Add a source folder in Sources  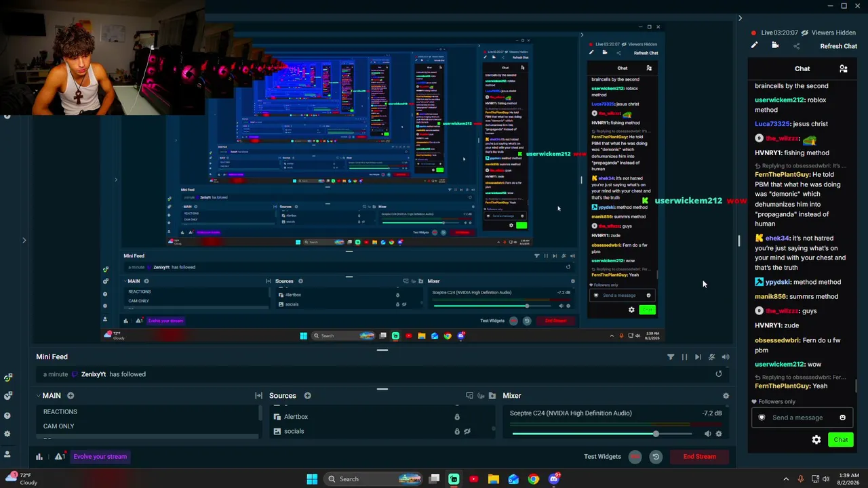[492, 396]
